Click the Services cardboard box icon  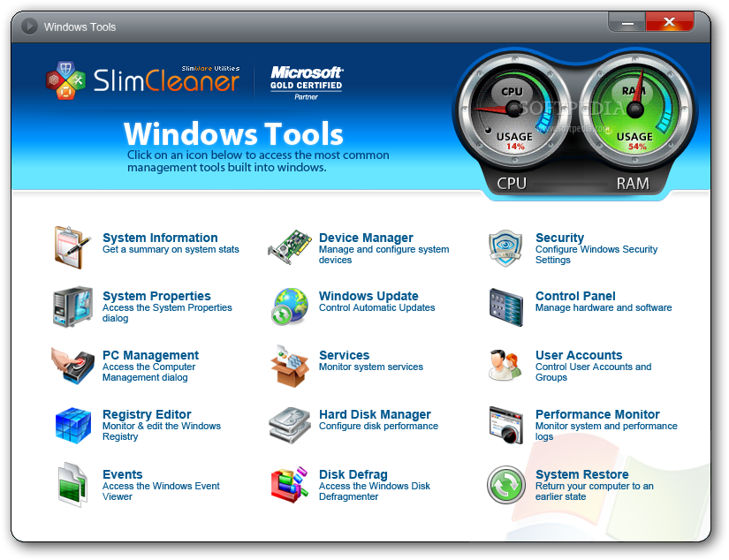[290, 366]
